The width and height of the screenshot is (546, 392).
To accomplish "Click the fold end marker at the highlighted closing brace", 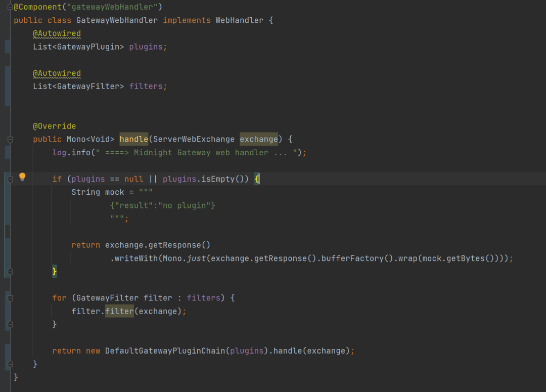I will pyautogui.click(x=11, y=272).
